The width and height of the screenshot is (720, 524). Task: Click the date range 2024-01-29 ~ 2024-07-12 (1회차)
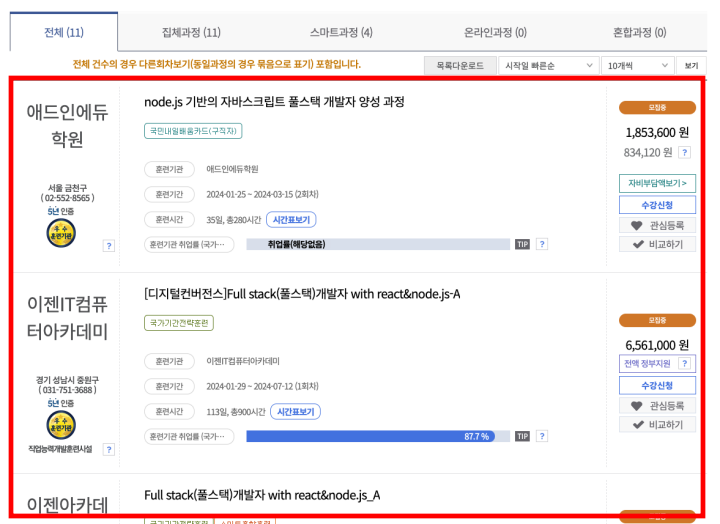tap(262, 387)
